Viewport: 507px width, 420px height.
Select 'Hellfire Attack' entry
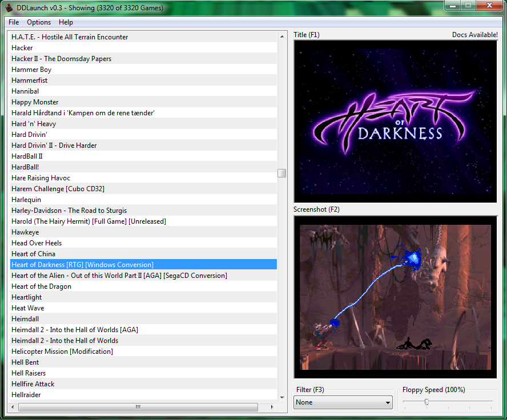coord(143,384)
